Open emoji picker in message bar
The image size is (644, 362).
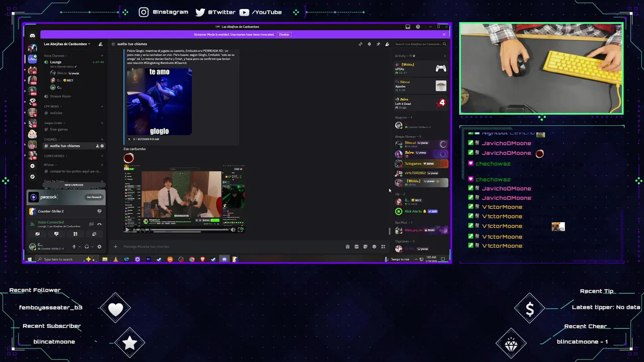coord(374,246)
